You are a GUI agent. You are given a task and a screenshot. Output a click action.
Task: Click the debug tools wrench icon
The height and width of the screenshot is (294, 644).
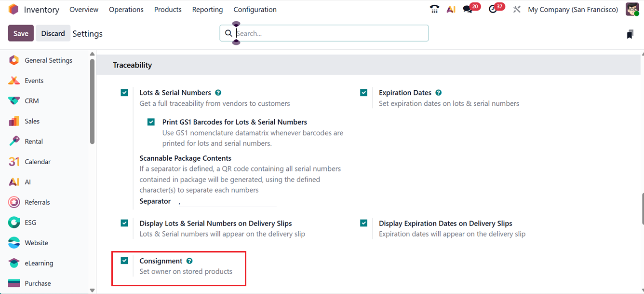point(517,9)
